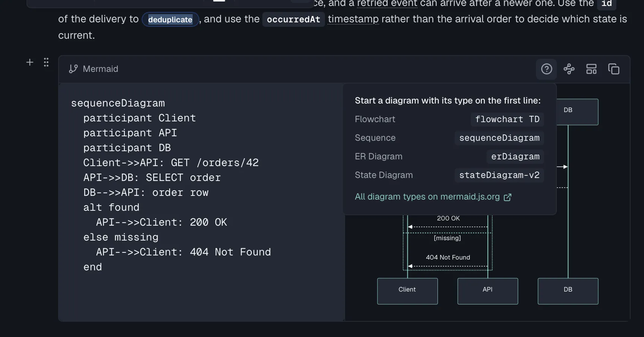The image size is (644, 337).
Task: Click the 'Client->>API: GET /orders/42' line
Action: tap(171, 163)
